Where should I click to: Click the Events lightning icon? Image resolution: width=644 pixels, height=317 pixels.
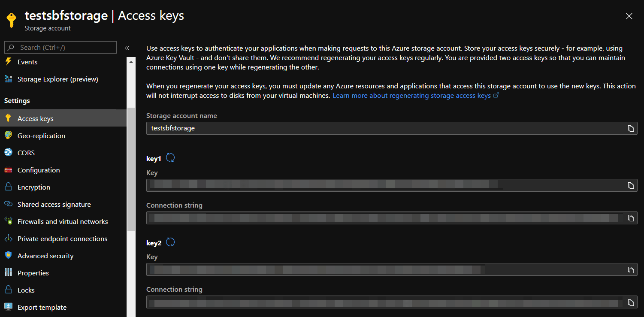tap(8, 62)
